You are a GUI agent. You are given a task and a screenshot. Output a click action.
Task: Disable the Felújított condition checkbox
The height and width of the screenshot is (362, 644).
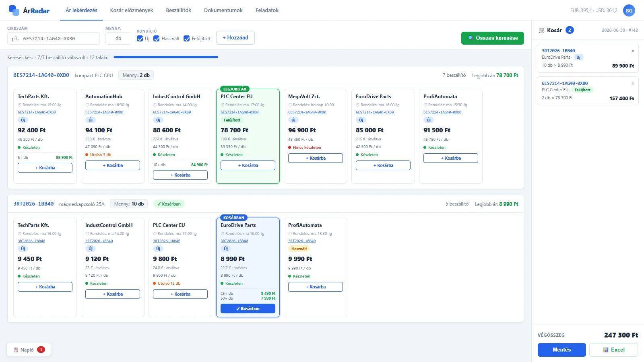(x=187, y=39)
